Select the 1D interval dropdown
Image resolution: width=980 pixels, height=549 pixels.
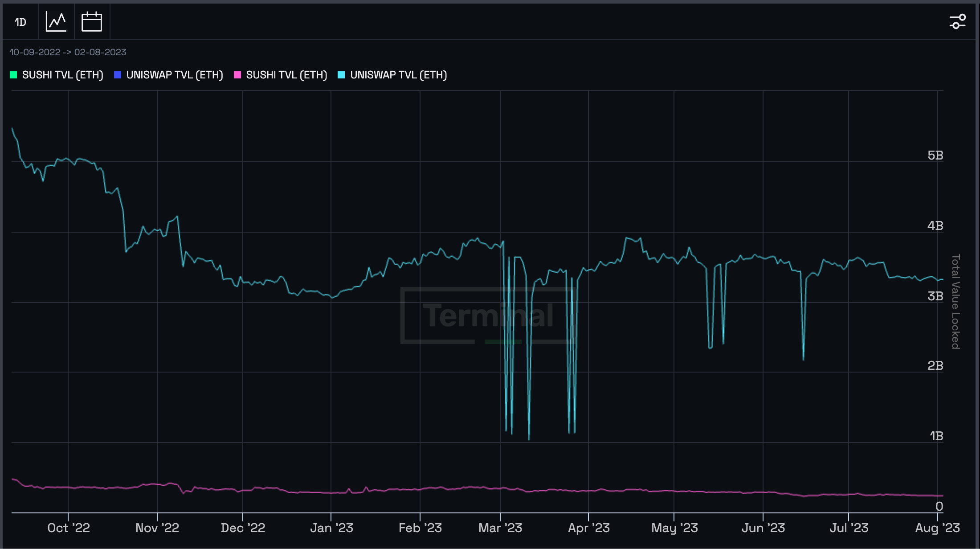20,22
